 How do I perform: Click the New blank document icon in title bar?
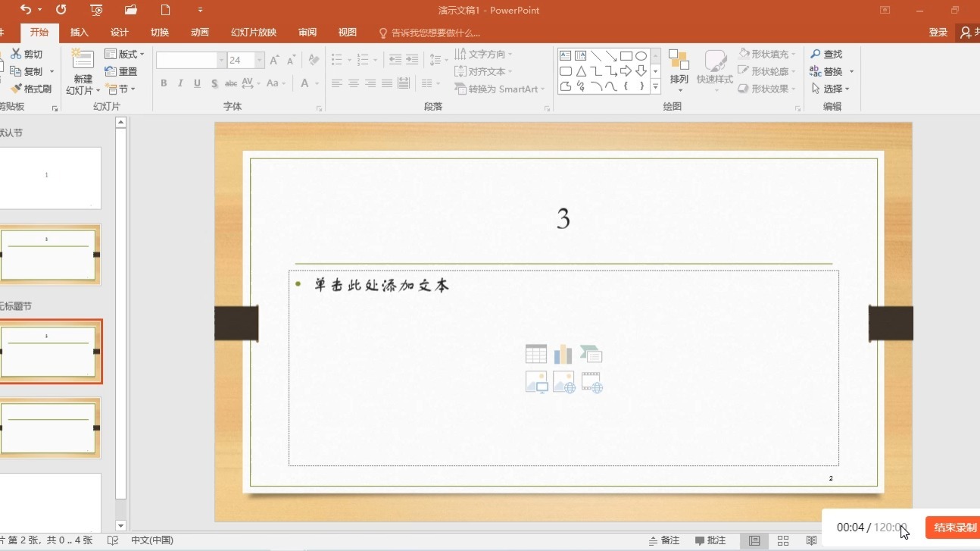point(165,10)
